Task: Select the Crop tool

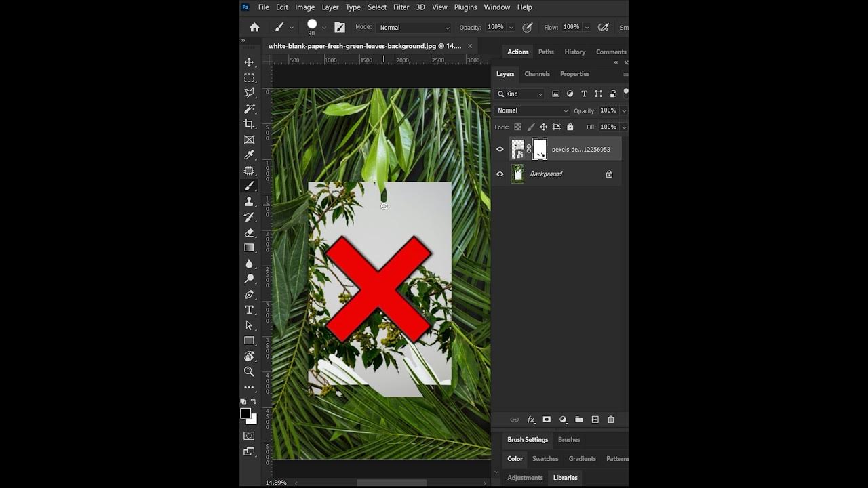Action: (249, 124)
